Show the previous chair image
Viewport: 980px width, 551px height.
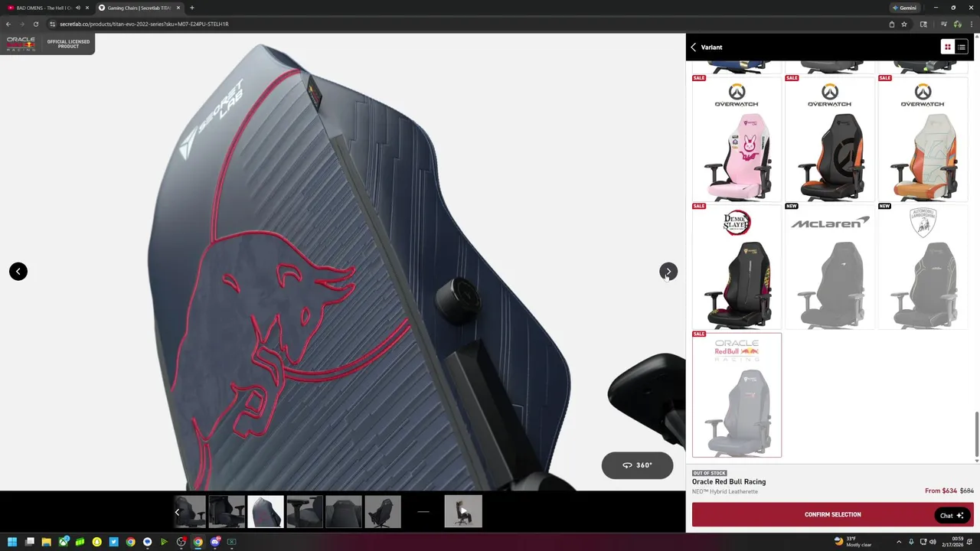pyautogui.click(x=18, y=272)
